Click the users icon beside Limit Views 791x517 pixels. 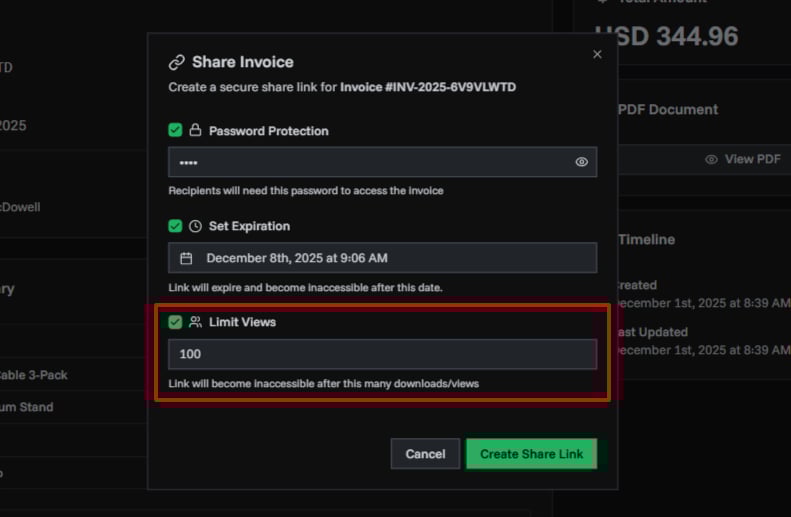195,322
